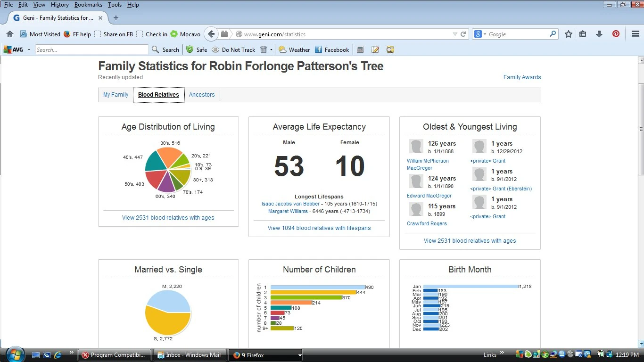644x362 pixels.
Task: Open Inbox - Windows Mail taskbar button
Action: point(190,355)
